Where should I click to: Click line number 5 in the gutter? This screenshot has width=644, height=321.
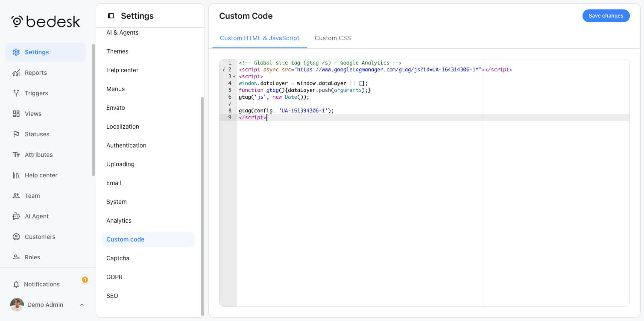click(x=230, y=90)
